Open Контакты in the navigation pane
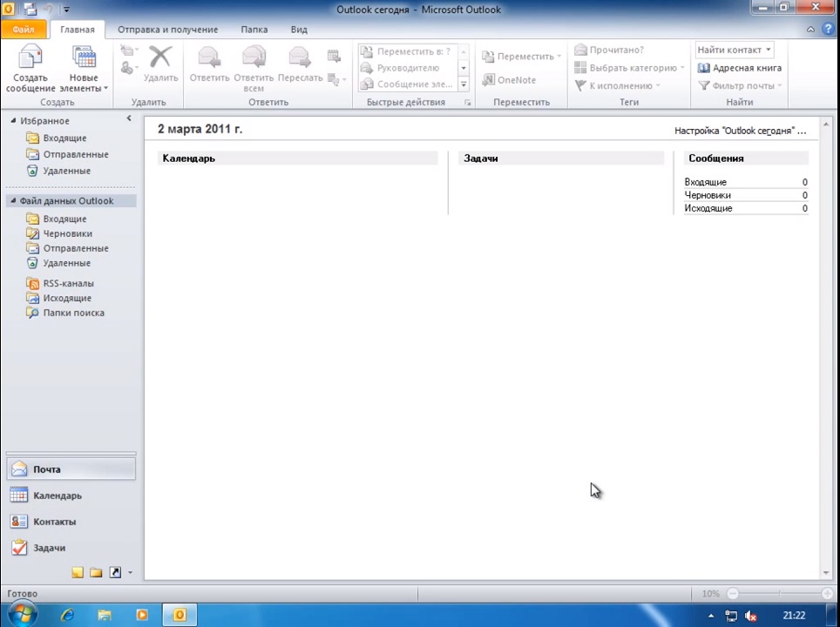This screenshot has width=840, height=627. (x=54, y=522)
